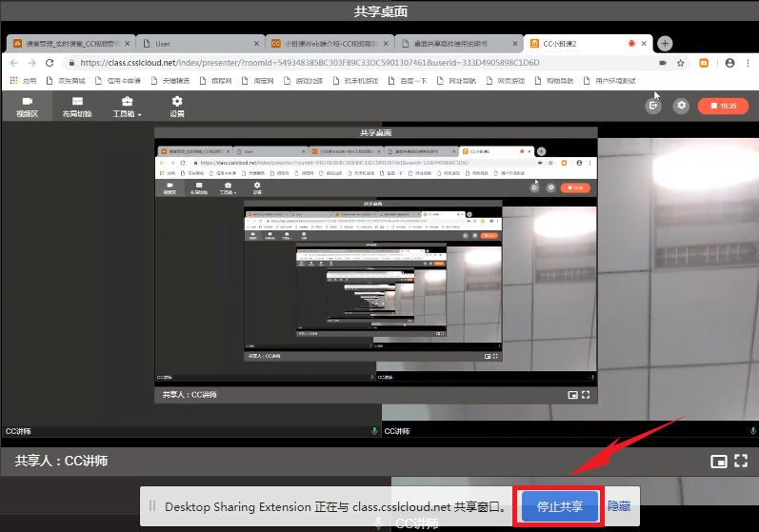Click the 视频区 video area icon
This screenshot has width=759, height=532.
[27, 107]
